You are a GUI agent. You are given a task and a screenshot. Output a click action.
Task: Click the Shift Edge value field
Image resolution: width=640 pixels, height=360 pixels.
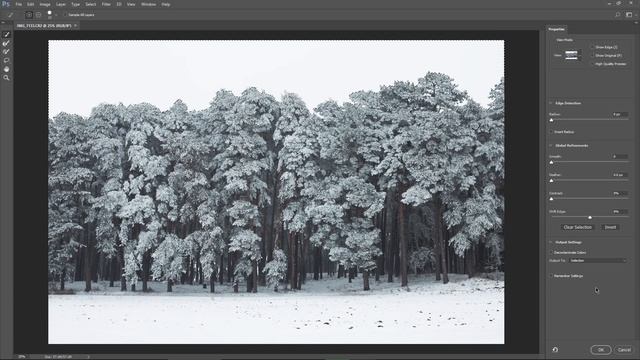coord(620,212)
